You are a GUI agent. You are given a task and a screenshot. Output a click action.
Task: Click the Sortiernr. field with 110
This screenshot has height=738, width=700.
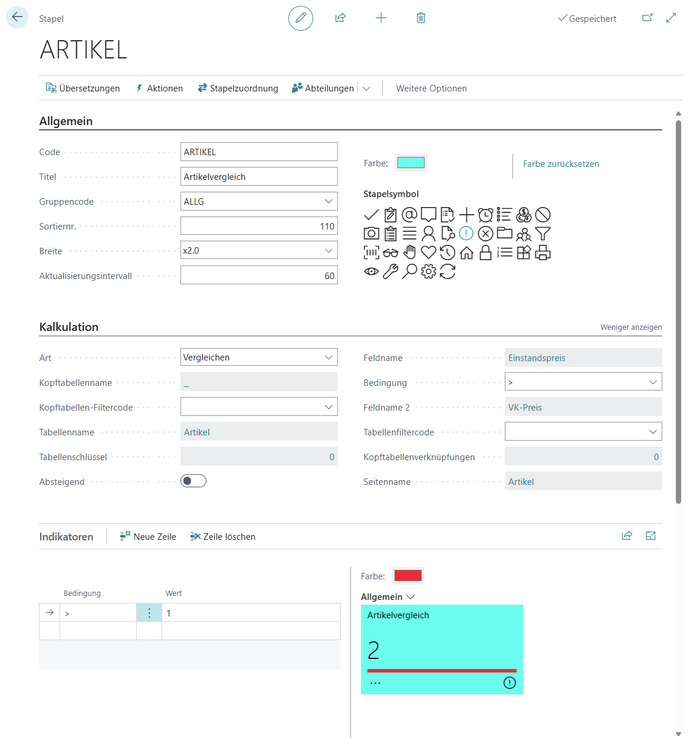click(259, 226)
